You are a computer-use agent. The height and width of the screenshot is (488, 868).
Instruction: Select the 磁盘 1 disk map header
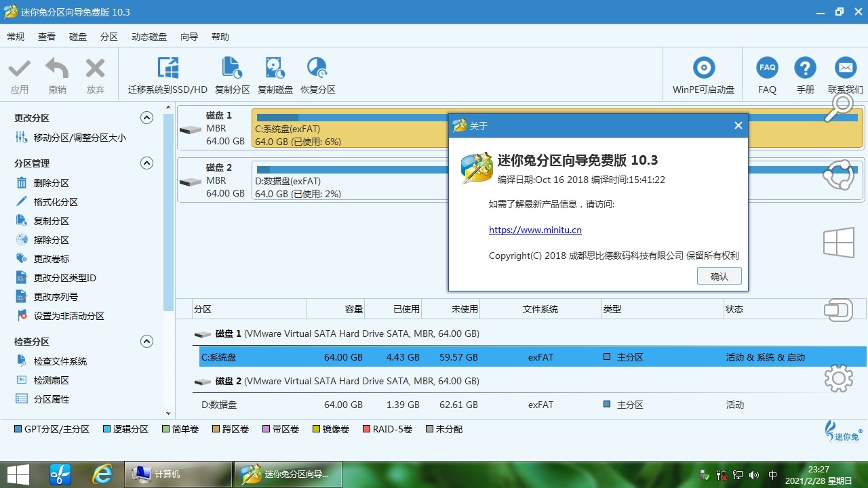tap(213, 128)
